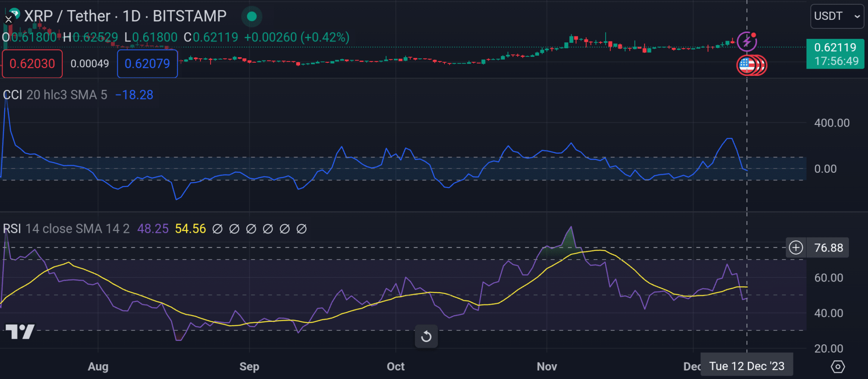Click the reset chart view button

[426, 337]
